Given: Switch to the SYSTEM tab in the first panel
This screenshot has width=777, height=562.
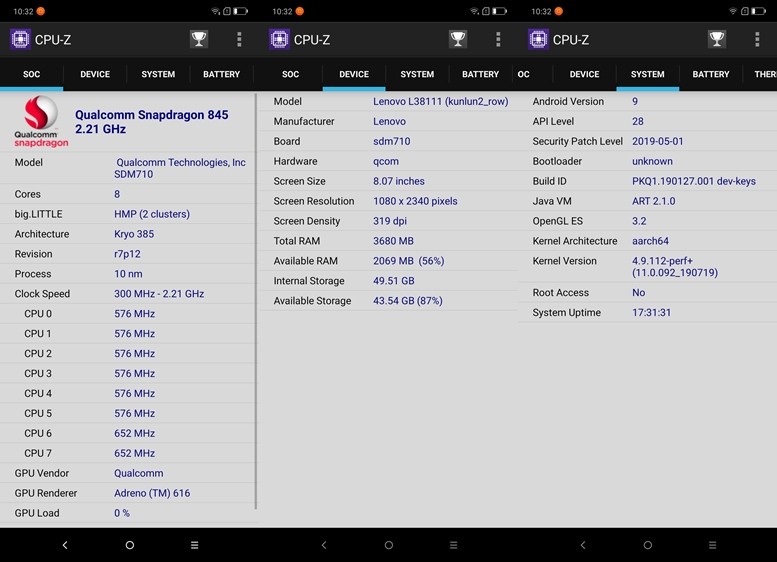Looking at the screenshot, I should point(158,74).
